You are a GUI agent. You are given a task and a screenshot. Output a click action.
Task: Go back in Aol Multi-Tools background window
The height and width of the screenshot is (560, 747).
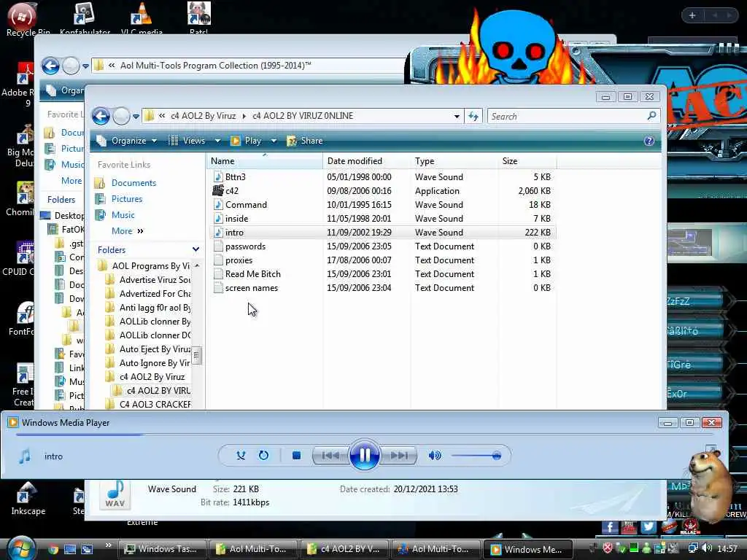(x=50, y=66)
